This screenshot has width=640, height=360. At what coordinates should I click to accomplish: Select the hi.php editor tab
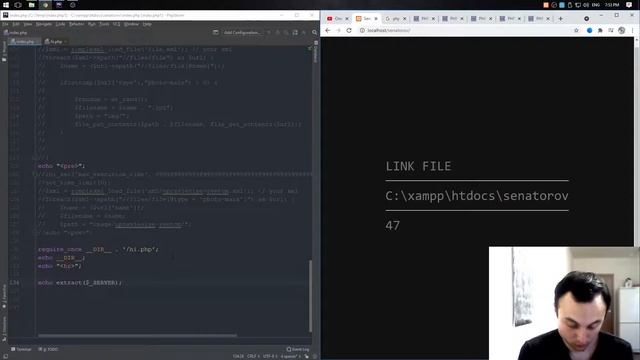pyautogui.click(x=56, y=42)
